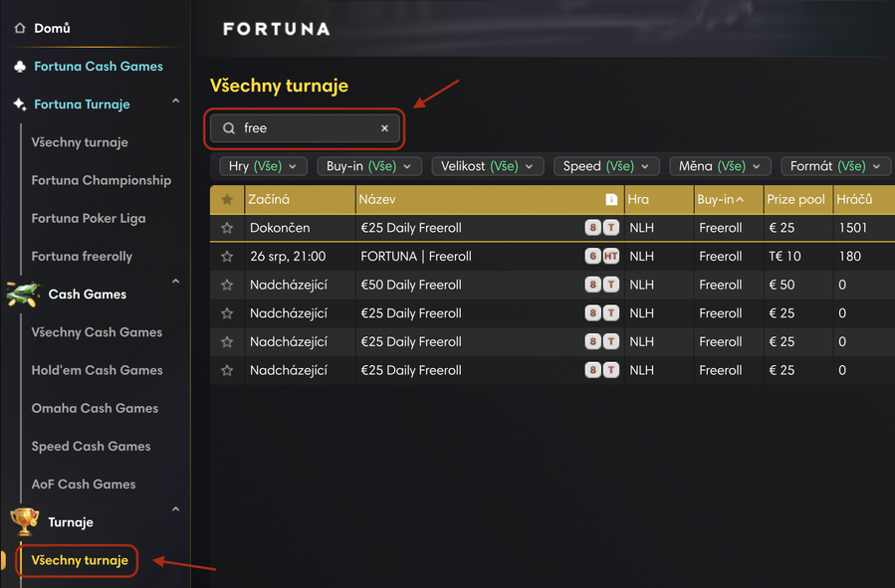Open the Velikost (Vše) filter dropdown
The height and width of the screenshot is (588, 895).
tap(488, 166)
